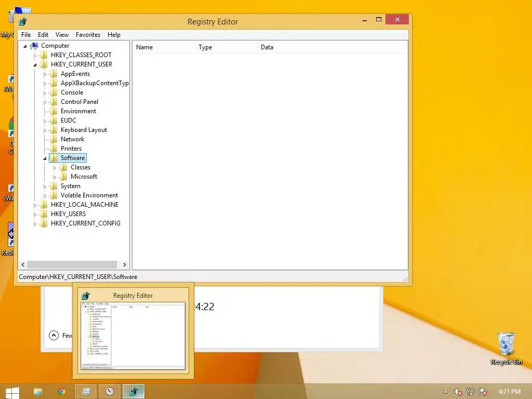Click the Console folder icon
532x399 pixels.
(x=54, y=92)
